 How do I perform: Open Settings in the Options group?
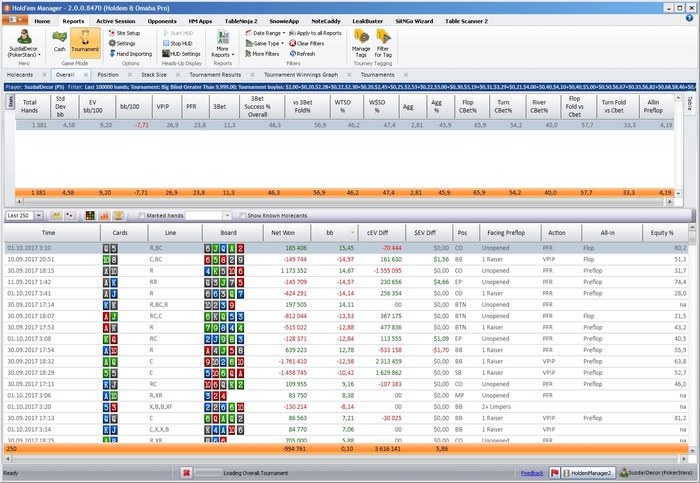pos(122,43)
